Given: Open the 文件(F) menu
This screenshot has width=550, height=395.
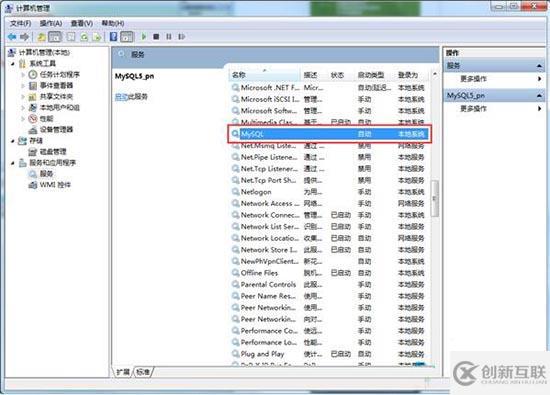Looking at the screenshot, I should coord(20,24).
